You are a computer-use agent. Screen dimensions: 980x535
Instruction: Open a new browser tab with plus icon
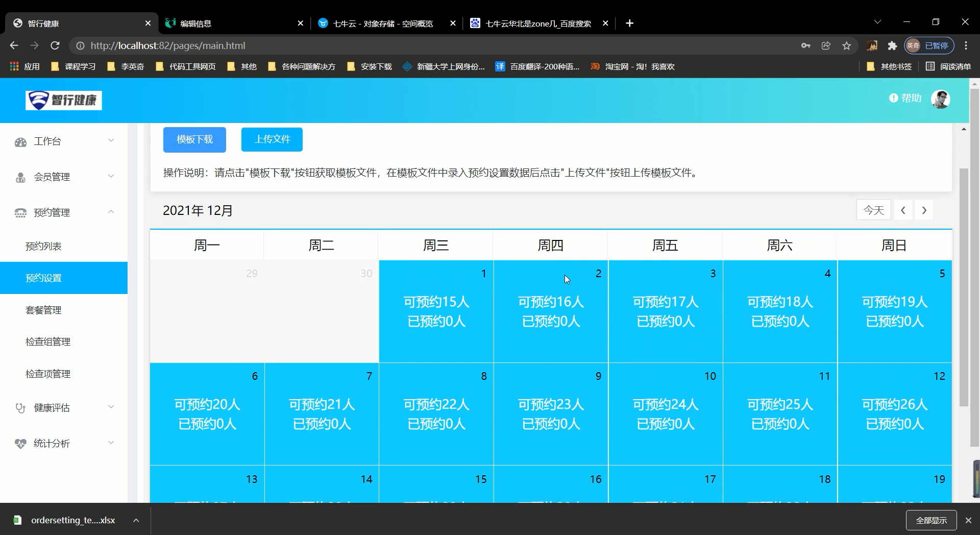tap(629, 23)
